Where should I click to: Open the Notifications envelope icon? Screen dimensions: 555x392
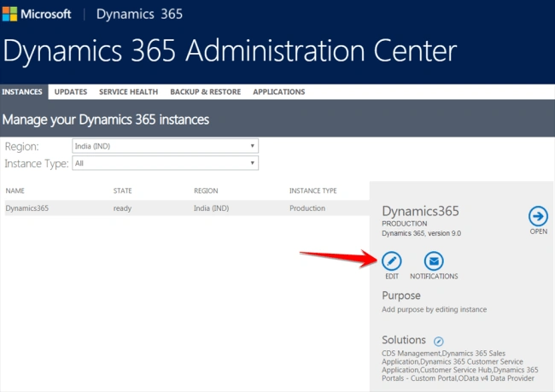(434, 261)
